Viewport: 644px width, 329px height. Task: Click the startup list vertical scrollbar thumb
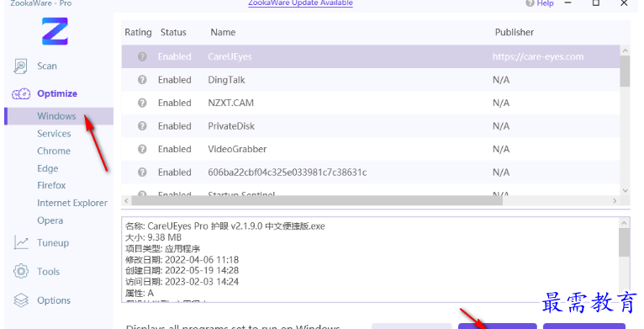(625, 72)
